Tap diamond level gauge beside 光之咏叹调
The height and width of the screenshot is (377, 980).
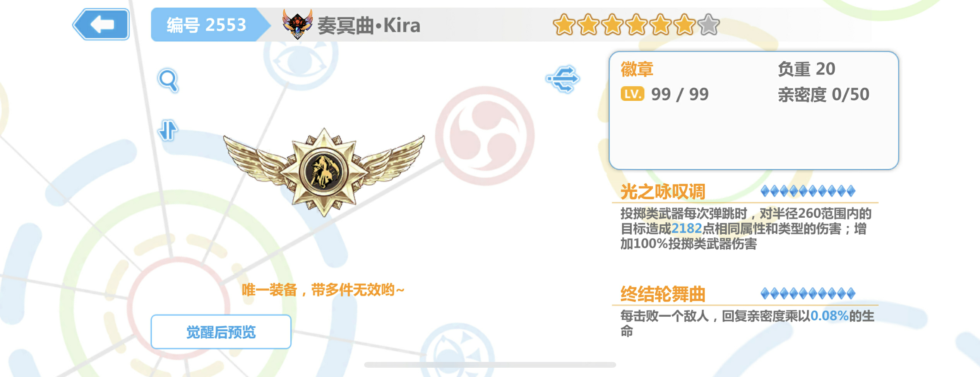pos(808,191)
